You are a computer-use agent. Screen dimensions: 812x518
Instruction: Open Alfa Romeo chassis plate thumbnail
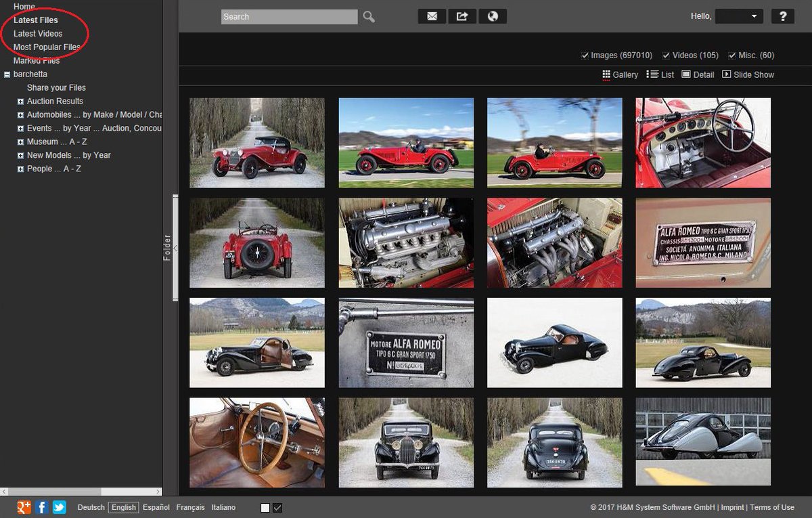click(703, 243)
